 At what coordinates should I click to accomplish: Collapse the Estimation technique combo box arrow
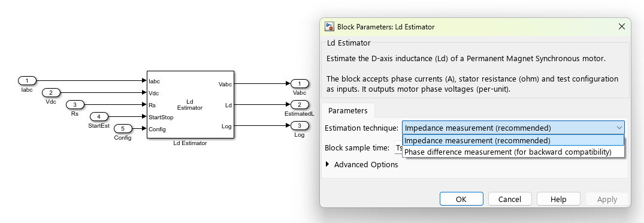pos(619,128)
